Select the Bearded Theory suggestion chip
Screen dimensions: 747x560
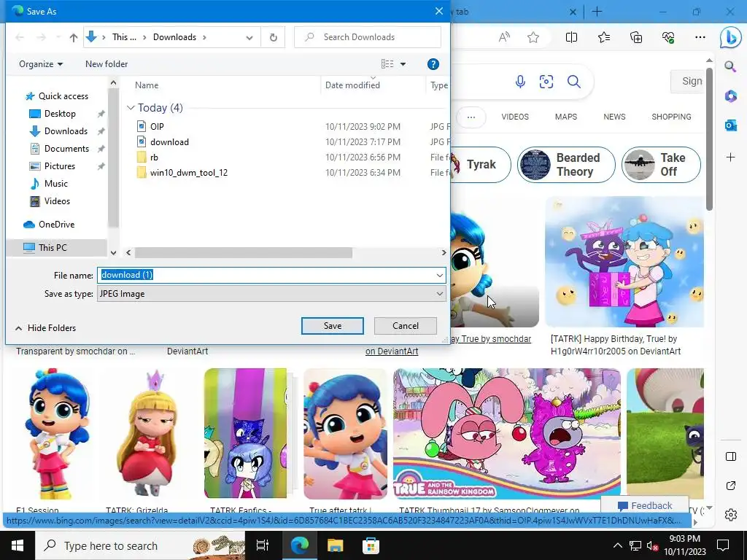click(x=566, y=165)
